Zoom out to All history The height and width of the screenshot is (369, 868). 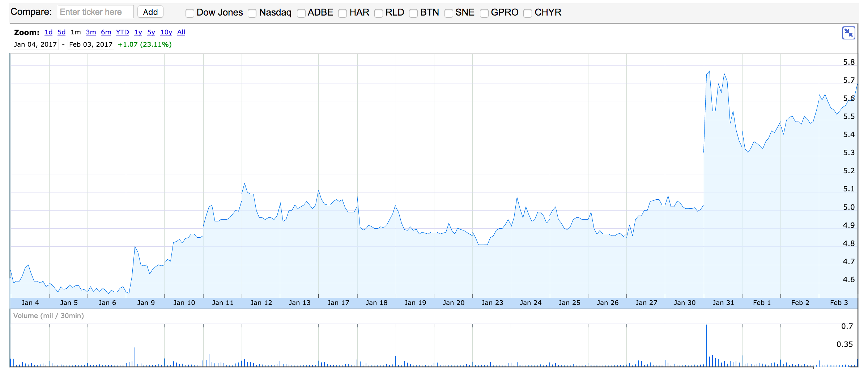[181, 32]
